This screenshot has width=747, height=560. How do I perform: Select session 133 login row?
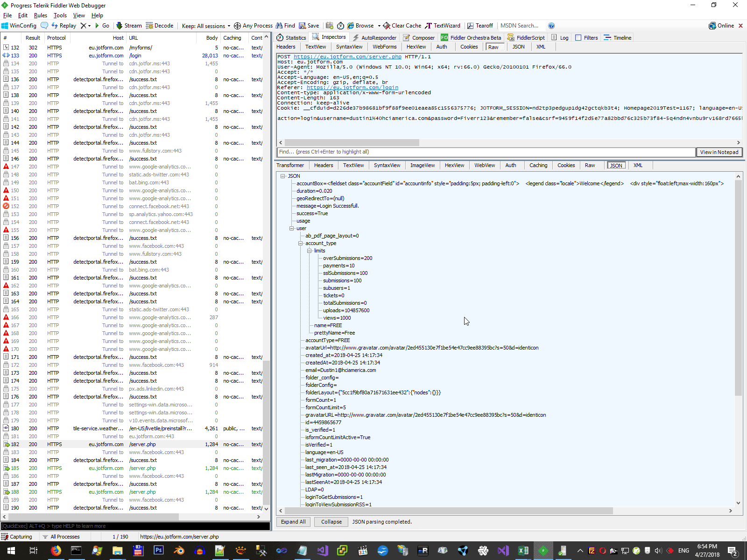[x=133, y=56]
